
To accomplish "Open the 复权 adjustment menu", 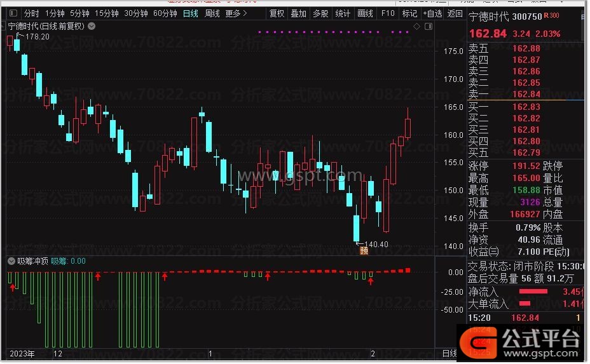I will click(277, 13).
